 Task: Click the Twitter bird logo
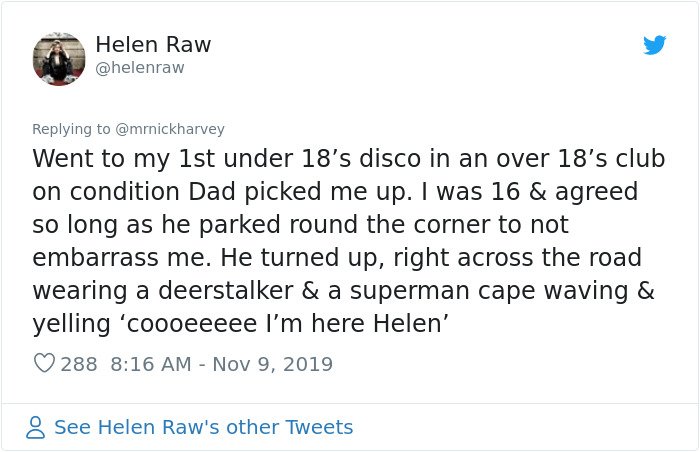654,45
